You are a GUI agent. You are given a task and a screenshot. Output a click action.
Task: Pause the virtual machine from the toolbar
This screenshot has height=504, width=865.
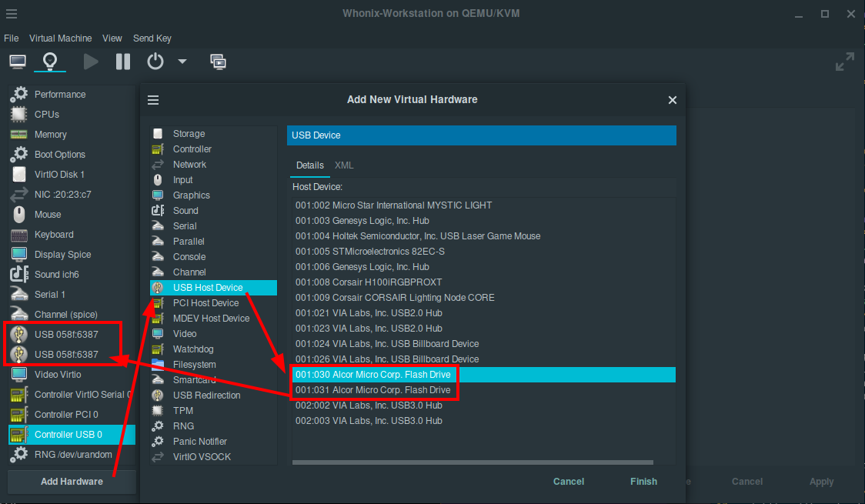tap(123, 62)
